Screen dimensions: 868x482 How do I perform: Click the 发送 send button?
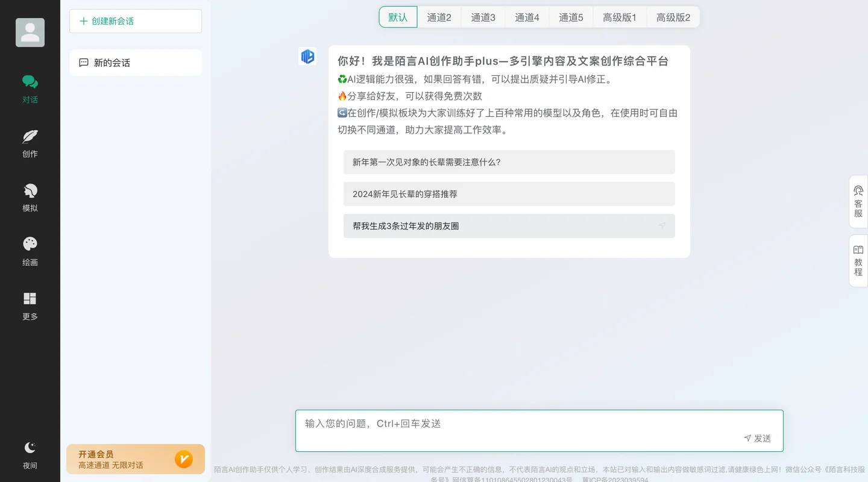758,438
